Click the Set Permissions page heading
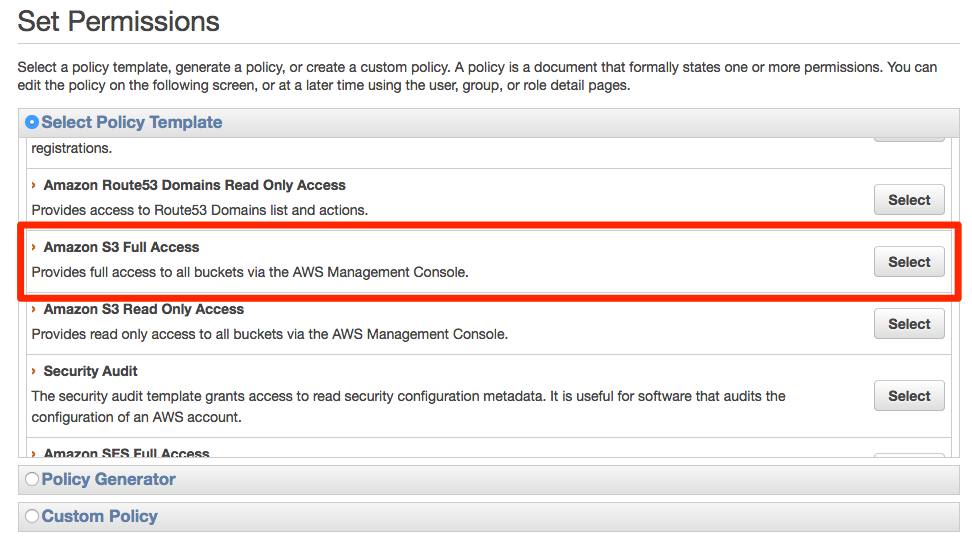972x545 pixels. [x=118, y=21]
